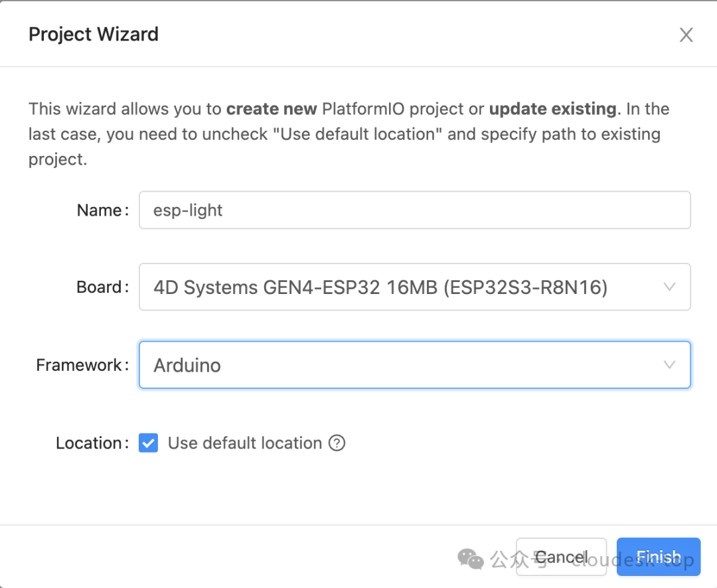Close the Project Wizard dialog
The image size is (717, 588).
pyautogui.click(x=686, y=35)
